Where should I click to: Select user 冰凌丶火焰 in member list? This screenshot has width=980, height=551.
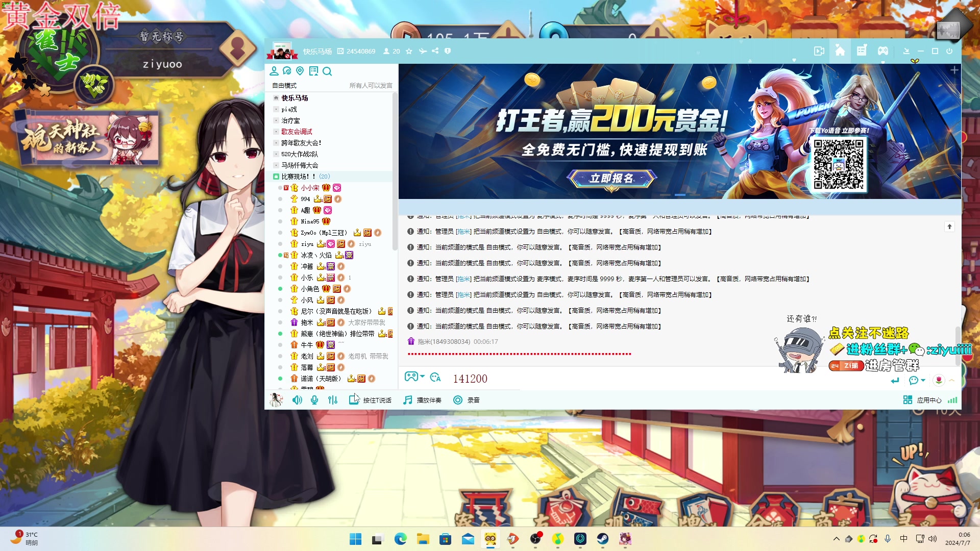[x=316, y=255]
